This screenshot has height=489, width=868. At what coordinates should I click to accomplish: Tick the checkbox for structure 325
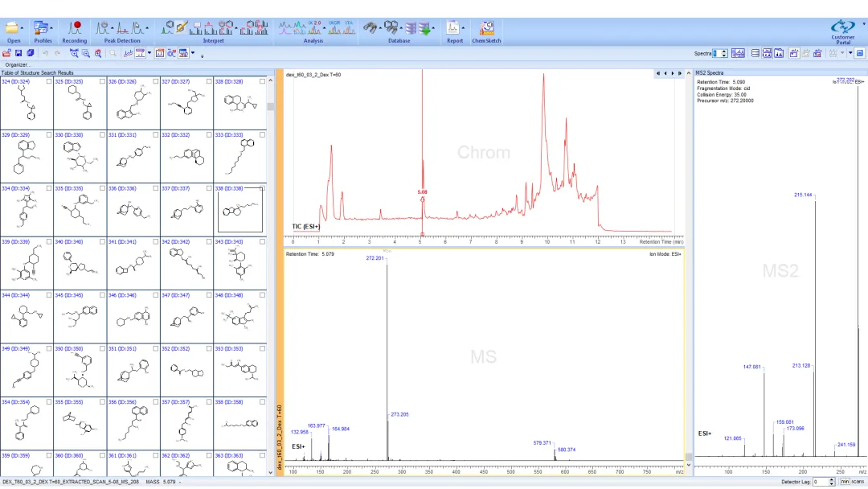[102, 81]
